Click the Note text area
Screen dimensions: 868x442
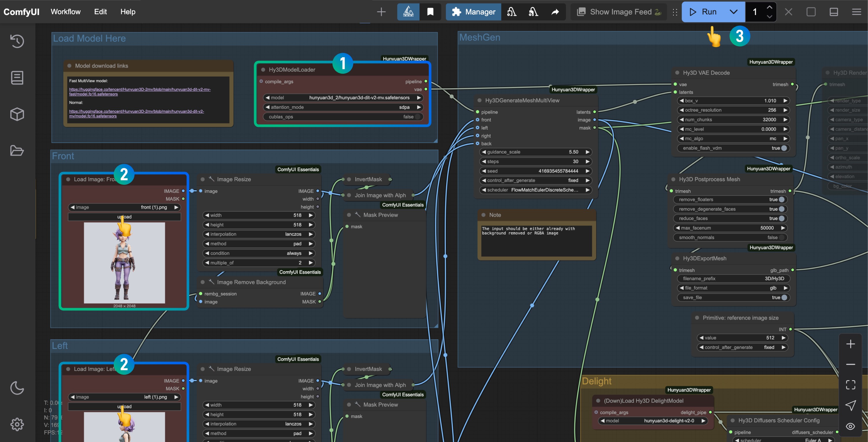(x=536, y=241)
